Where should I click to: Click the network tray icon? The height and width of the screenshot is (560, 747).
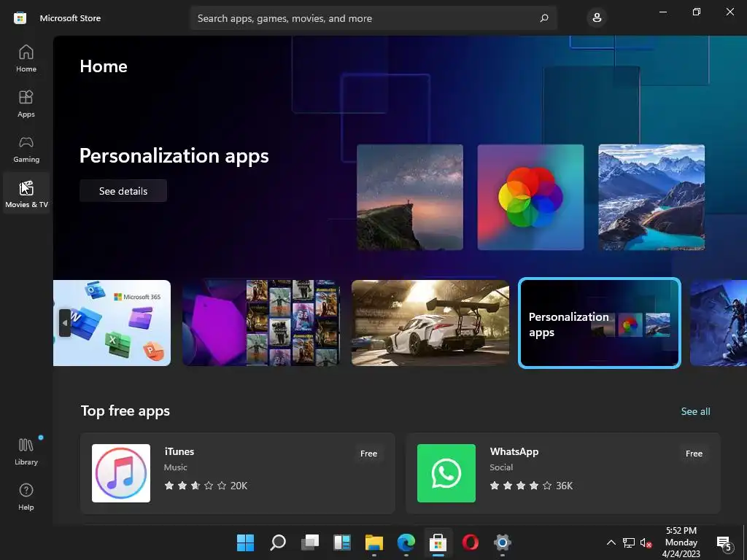(x=629, y=542)
